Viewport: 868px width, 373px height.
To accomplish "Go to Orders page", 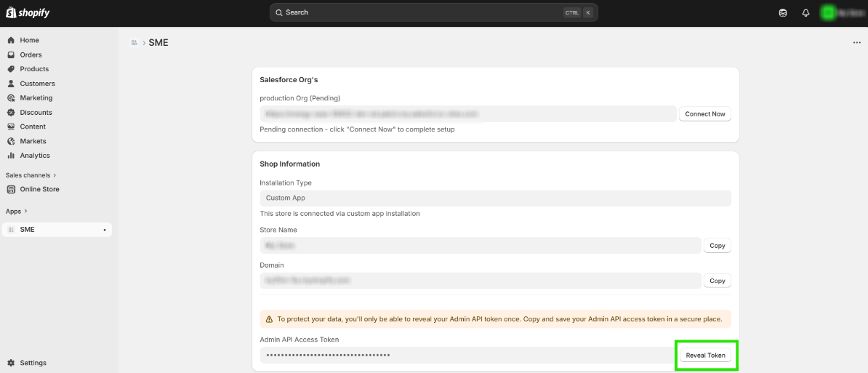I will 31,55.
